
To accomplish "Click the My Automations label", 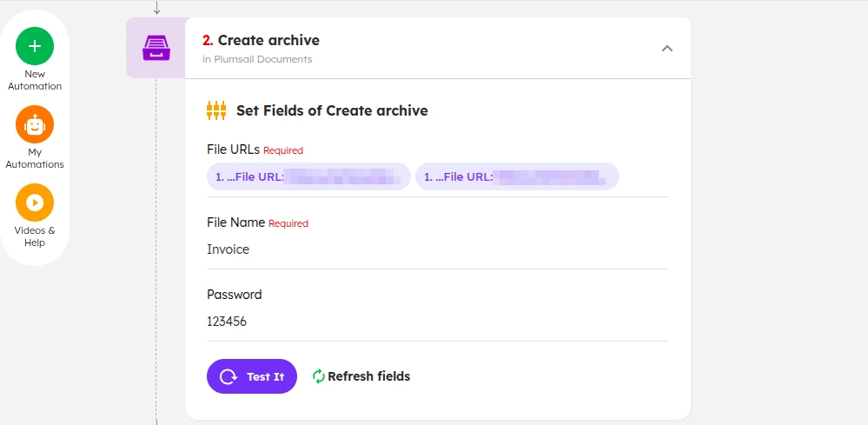I will point(35,158).
